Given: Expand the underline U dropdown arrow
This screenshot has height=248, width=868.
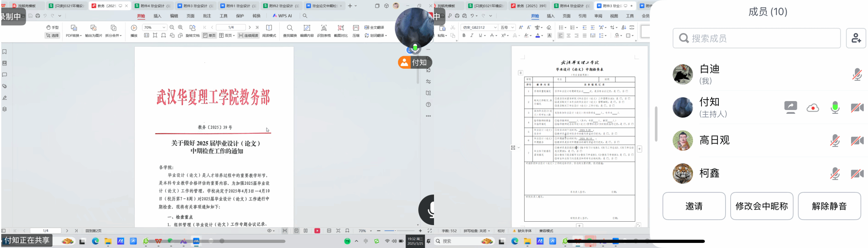Looking at the screenshot, I should [x=484, y=36].
